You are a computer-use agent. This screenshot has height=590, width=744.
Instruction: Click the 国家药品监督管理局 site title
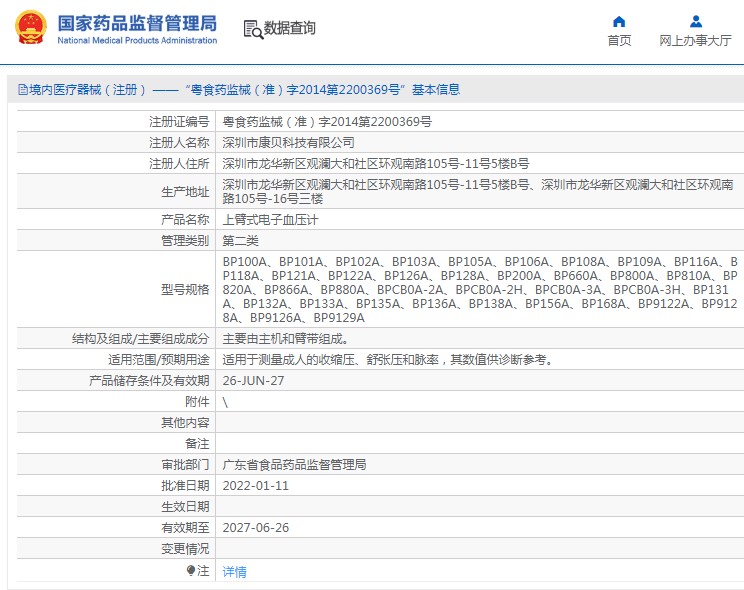137,23
